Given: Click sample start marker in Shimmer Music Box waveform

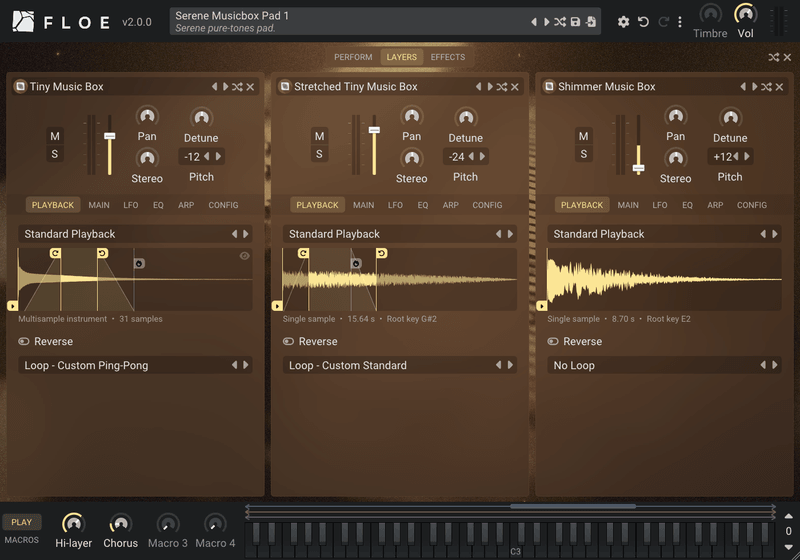Looking at the screenshot, I should (x=542, y=306).
